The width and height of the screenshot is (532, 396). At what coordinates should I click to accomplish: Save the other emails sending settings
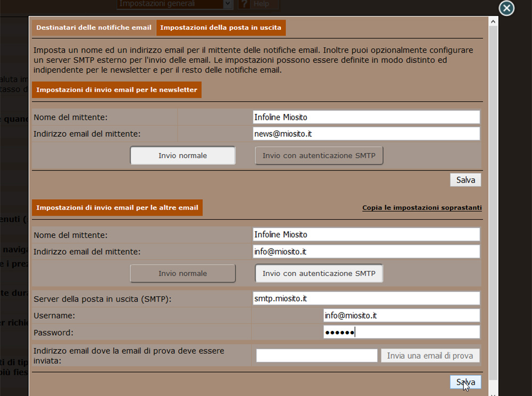tap(465, 382)
